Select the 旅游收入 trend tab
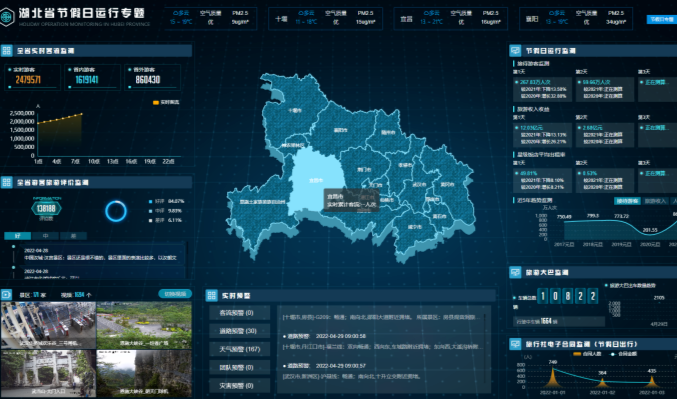 coord(655,201)
